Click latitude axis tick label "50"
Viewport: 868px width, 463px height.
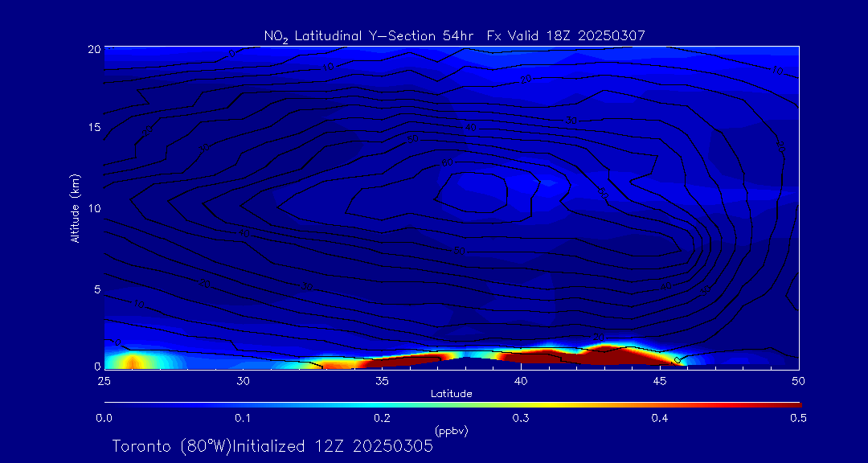point(798,380)
